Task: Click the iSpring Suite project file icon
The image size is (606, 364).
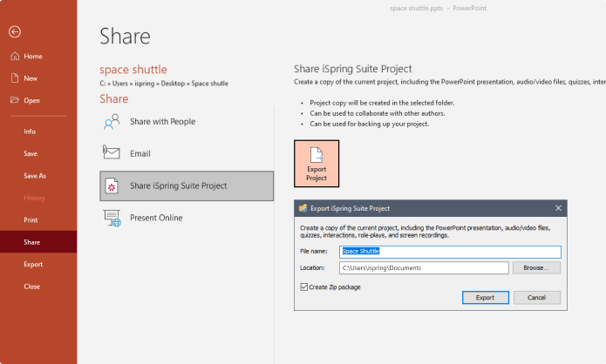Action: (112, 186)
